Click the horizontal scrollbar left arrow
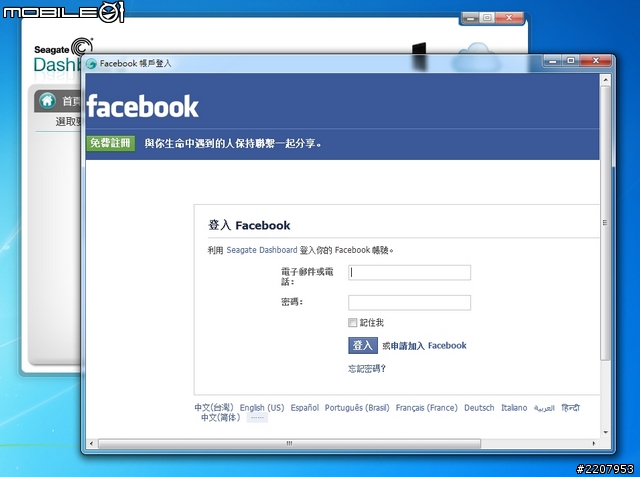 pos(91,444)
